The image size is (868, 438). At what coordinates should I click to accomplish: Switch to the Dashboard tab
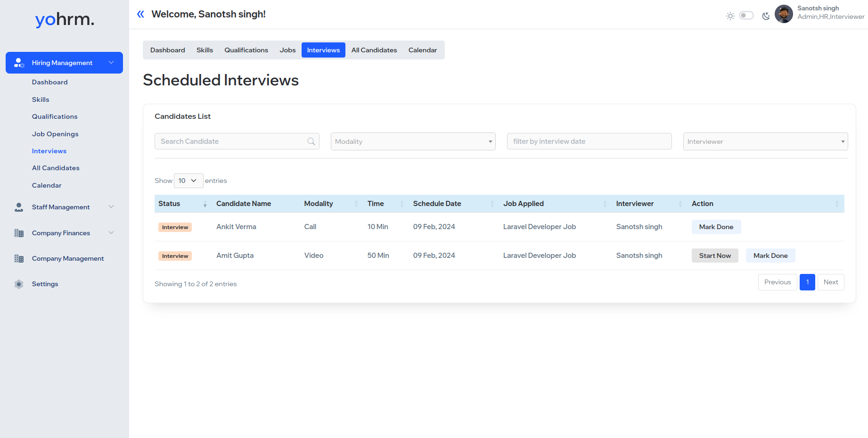coord(168,50)
